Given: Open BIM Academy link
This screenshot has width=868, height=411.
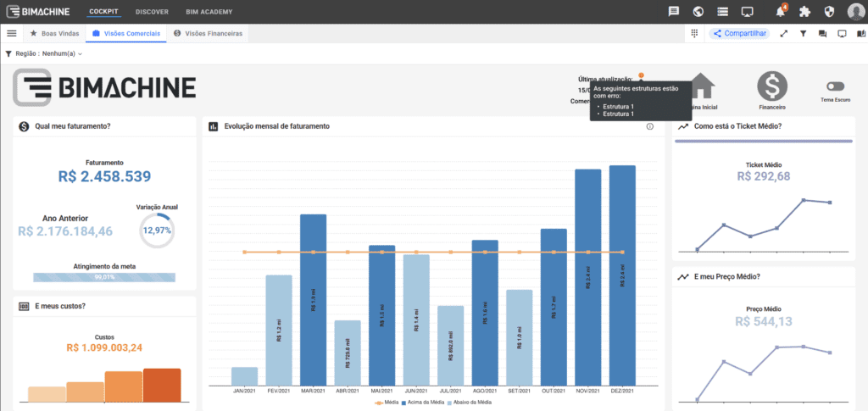Looking at the screenshot, I should (208, 12).
